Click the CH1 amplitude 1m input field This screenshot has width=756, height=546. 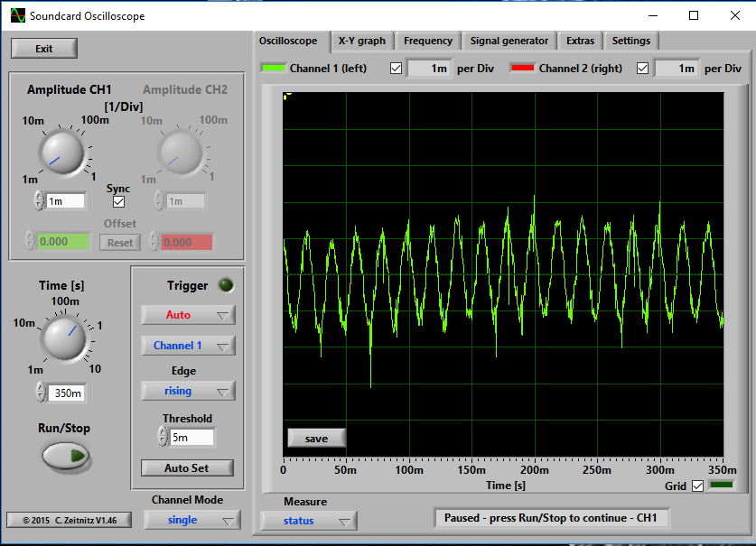(x=66, y=201)
